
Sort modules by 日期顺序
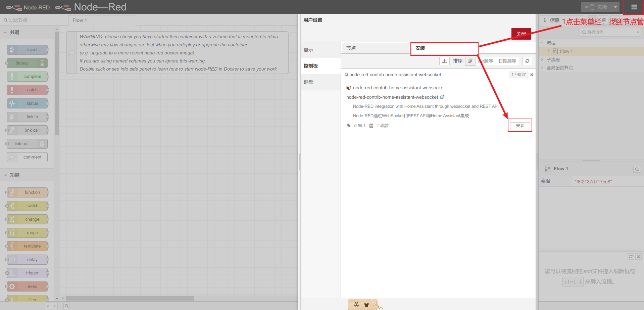(x=507, y=61)
